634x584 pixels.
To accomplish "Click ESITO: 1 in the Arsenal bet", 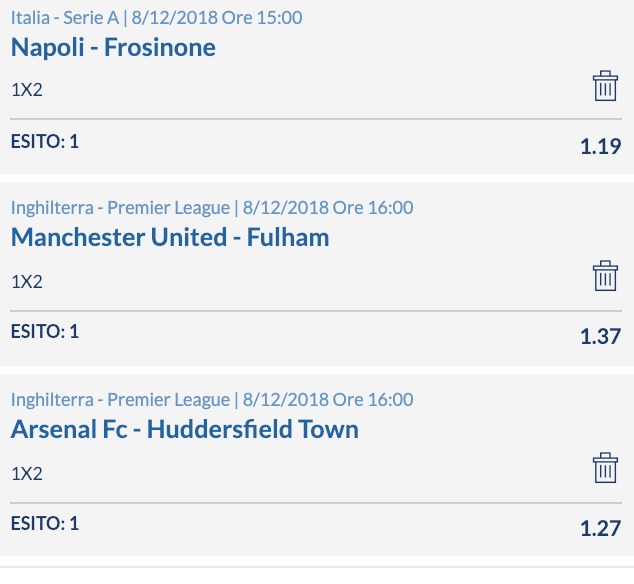I will (x=45, y=523).
